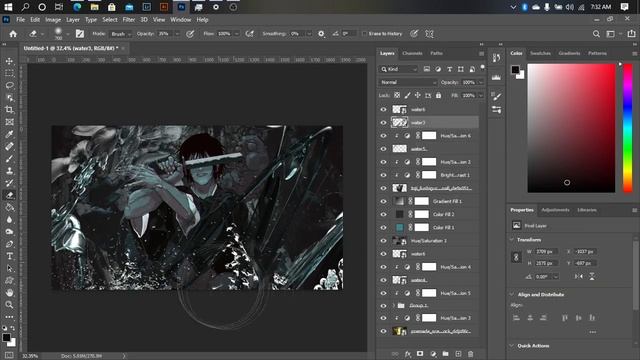640x360 pixels.
Task: Open the Image menu
Action: click(53, 20)
